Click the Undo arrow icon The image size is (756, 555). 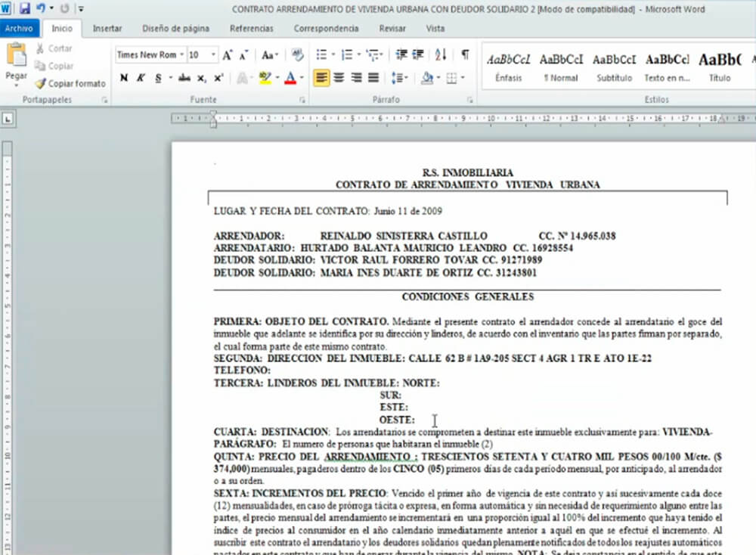40,9
